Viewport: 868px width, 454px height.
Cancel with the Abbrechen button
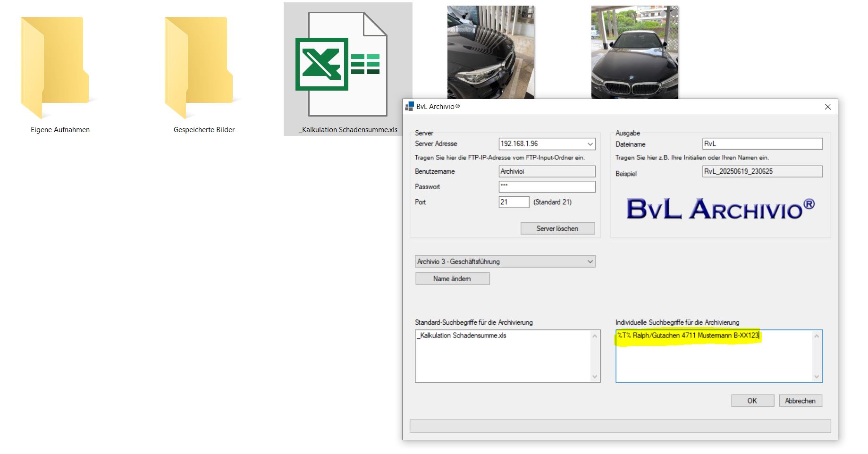point(800,401)
